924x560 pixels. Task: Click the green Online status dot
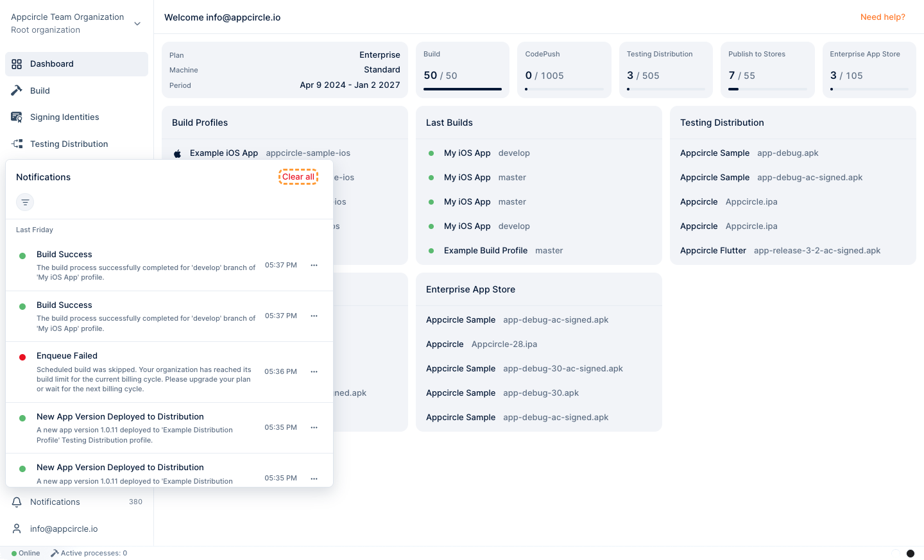14,554
